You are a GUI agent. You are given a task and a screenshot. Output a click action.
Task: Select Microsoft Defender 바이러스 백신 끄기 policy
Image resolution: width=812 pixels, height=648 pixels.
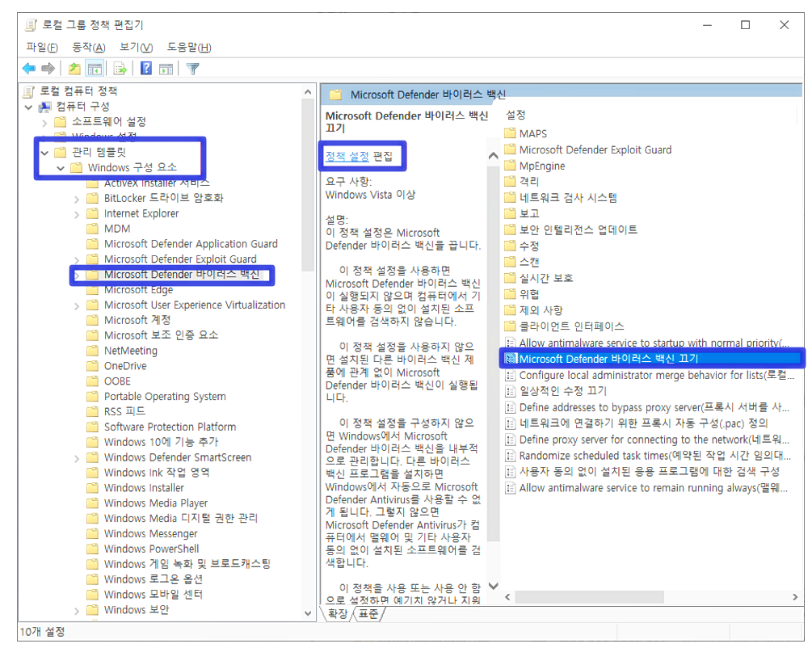tap(651, 359)
